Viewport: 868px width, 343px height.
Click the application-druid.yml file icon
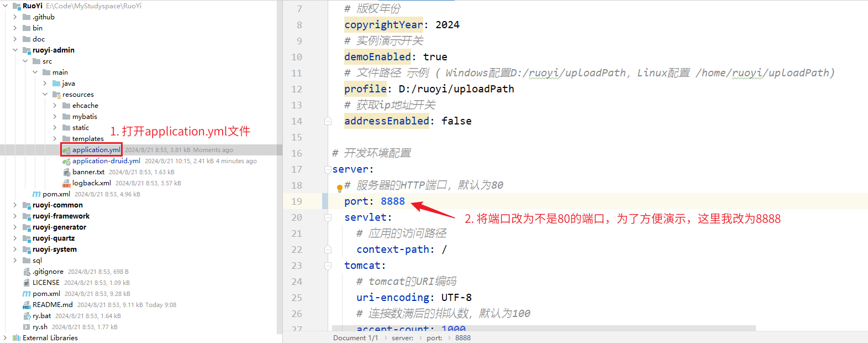[x=66, y=161]
